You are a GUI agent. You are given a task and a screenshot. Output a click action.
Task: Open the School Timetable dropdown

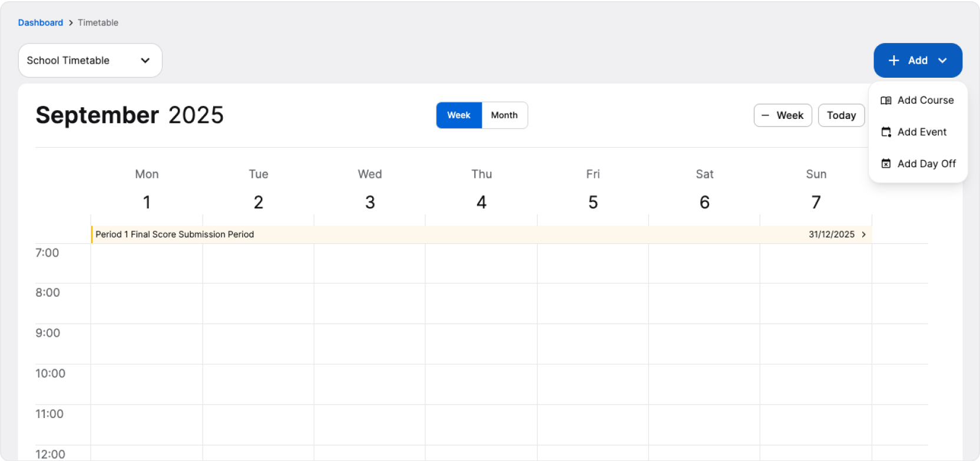tap(90, 60)
